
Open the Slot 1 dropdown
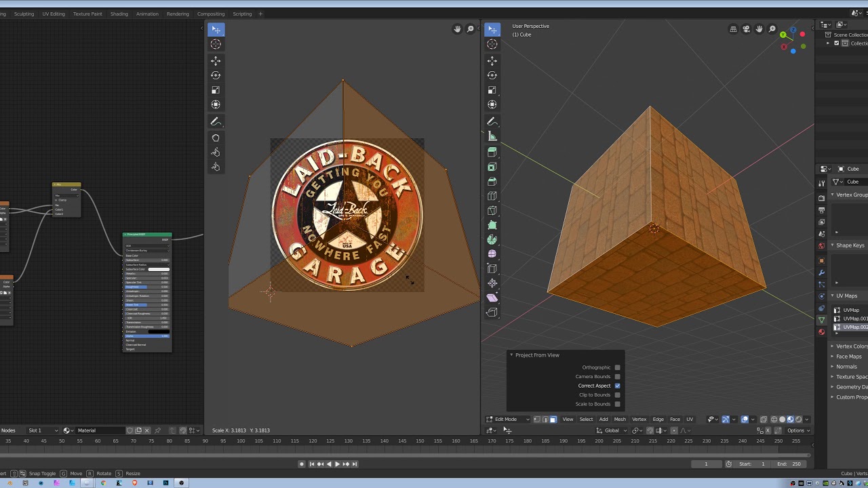pos(43,430)
